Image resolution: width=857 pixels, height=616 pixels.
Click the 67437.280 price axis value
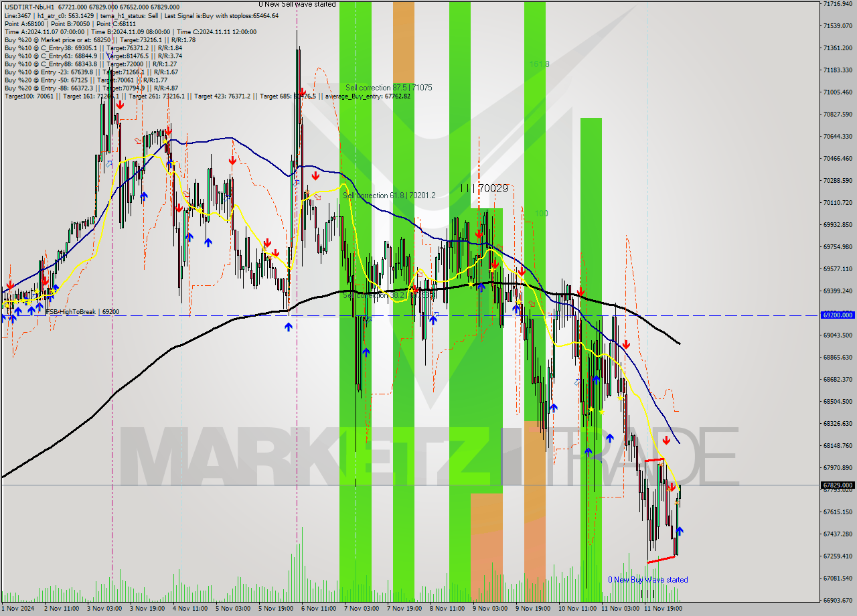tap(838, 534)
